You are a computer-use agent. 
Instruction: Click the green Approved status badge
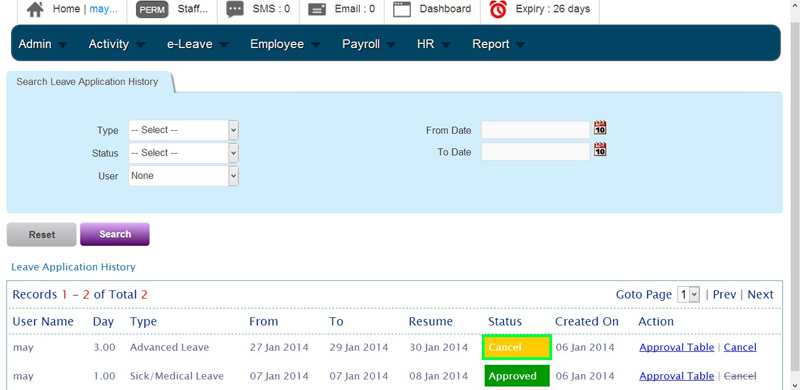517,376
